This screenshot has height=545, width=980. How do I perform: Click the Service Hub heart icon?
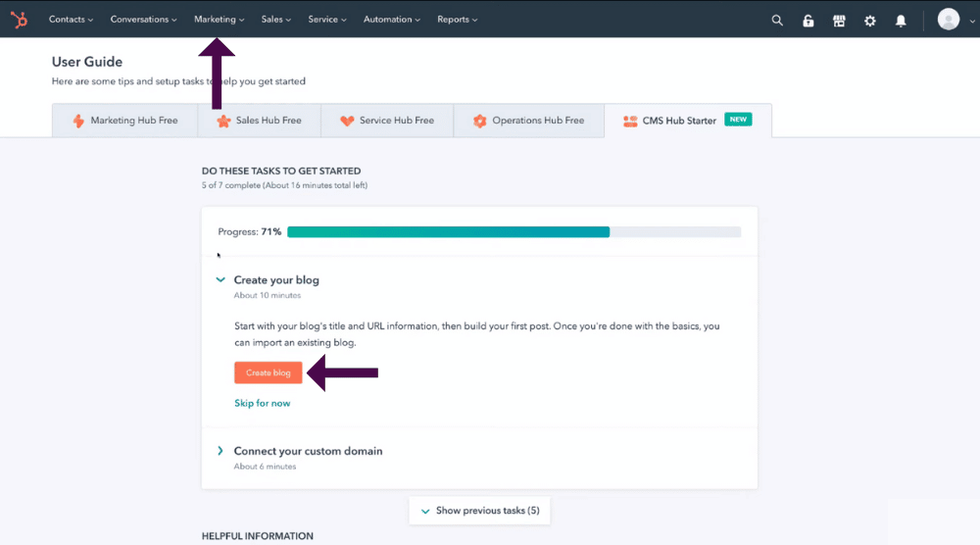coord(347,121)
